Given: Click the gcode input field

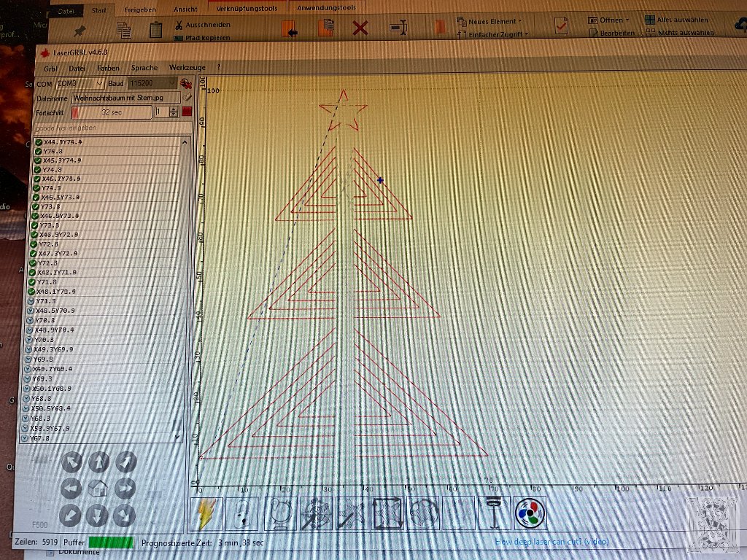Looking at the screenshot, I should tap(109, 128).
